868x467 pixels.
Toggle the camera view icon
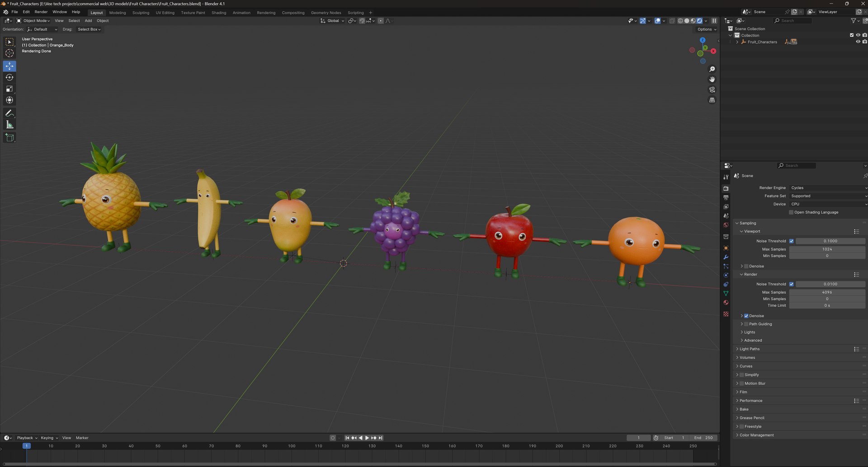pos(712,90)
